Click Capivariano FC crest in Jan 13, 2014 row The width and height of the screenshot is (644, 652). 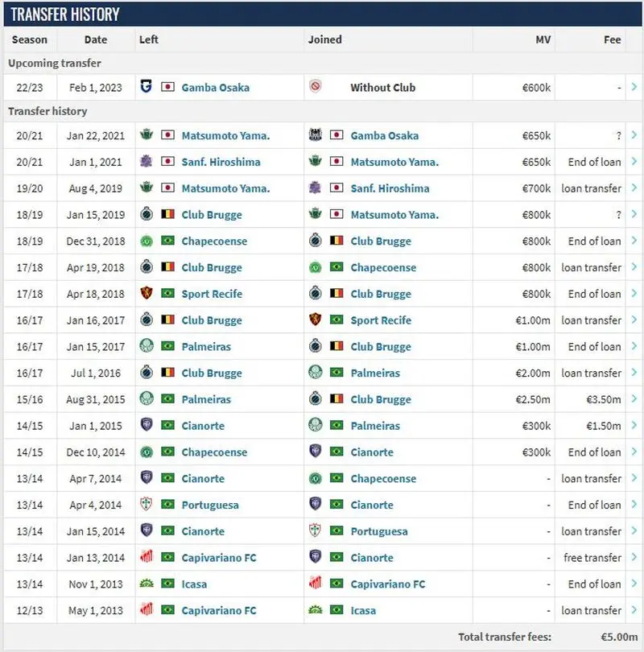click(146, 556)
